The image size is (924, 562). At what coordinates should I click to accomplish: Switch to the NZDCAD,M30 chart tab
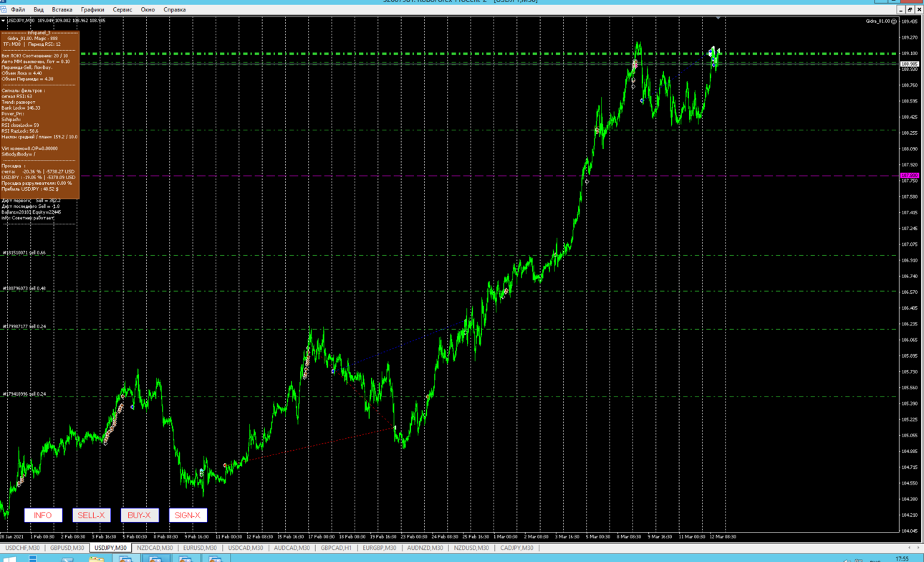(x=155, y=548)
